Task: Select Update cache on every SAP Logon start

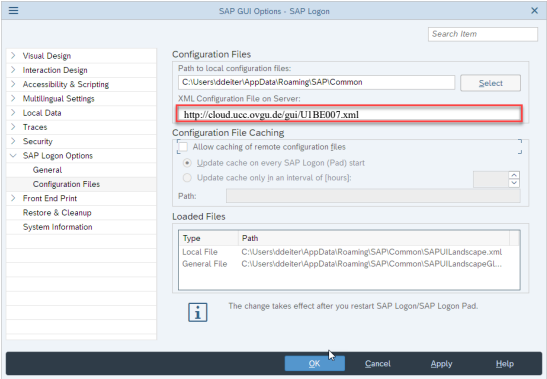Action: tap(187, 163)
